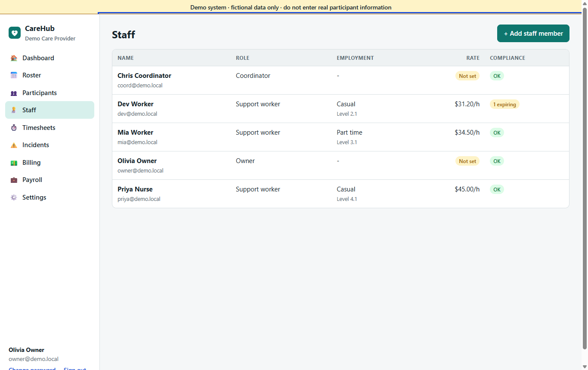Click the $45.00/h rate value
Image resolution: width=588 pixels, height=370 pixels.
[x=467, y=189]
